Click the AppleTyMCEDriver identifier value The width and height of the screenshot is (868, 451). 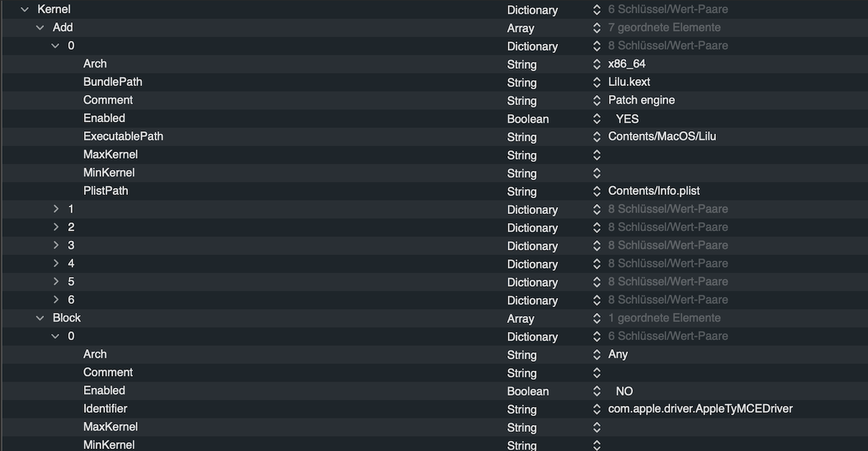click(700, 409)
